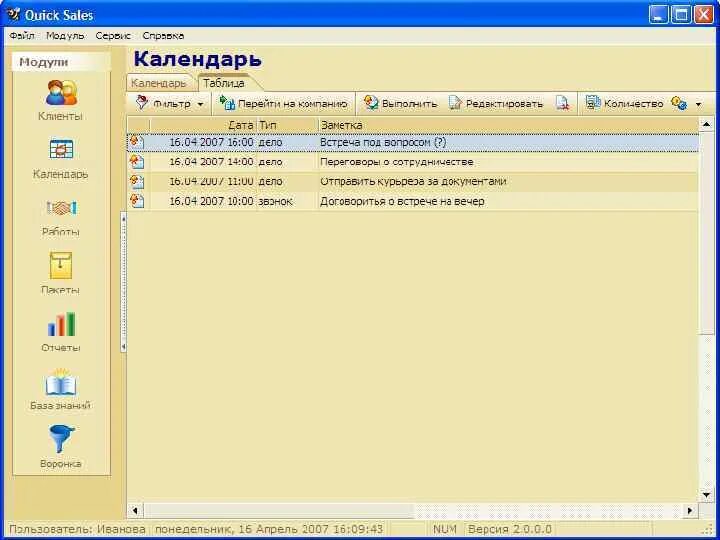Open the Файл menu
The height and width of the screenshot is (540, 720).
point(22,36)
